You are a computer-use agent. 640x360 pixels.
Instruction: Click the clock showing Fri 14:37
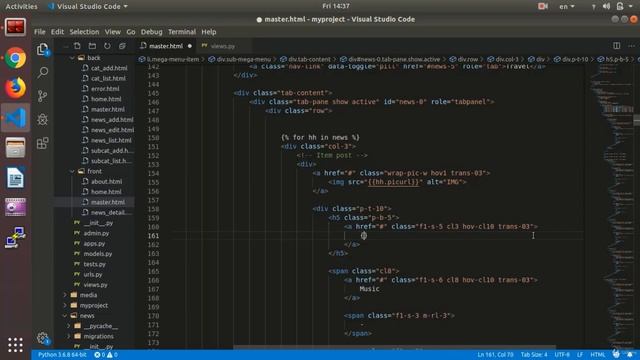click(336, 6)
